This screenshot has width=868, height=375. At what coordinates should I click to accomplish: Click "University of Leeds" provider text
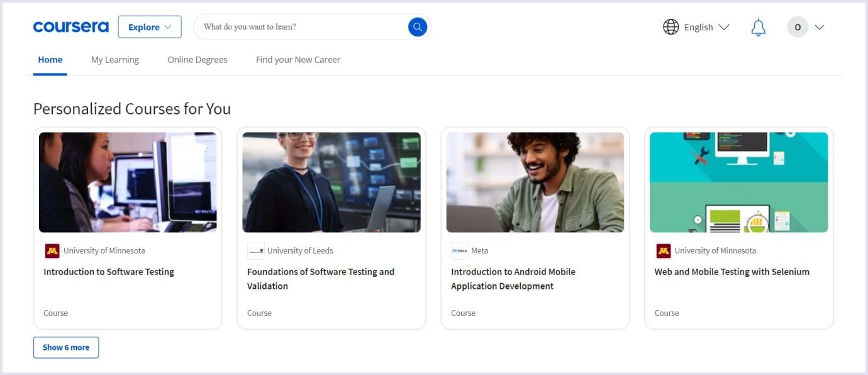coord(300,250)
